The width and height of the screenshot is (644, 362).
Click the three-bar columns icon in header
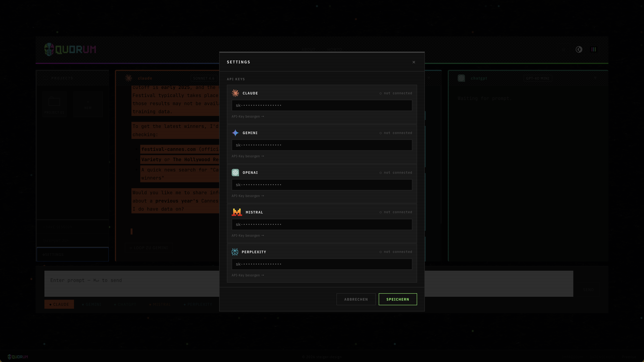[594, 50]
